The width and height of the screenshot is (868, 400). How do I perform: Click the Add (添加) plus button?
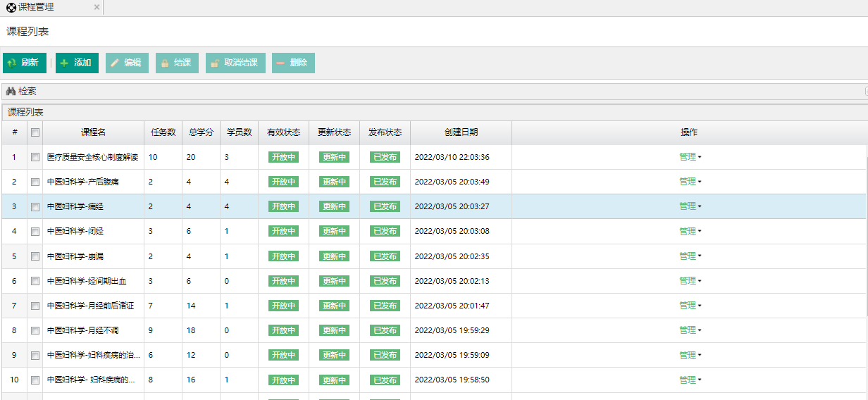[77, 63]
